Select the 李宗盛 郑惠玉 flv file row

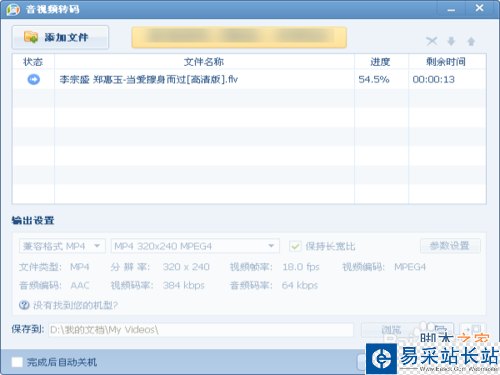(x=249, y=79)
